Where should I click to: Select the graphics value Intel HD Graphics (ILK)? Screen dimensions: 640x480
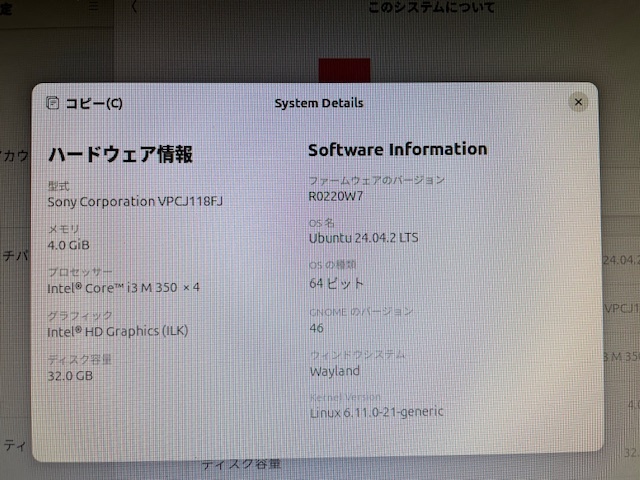pyautogui.click(x=118, y=331)
